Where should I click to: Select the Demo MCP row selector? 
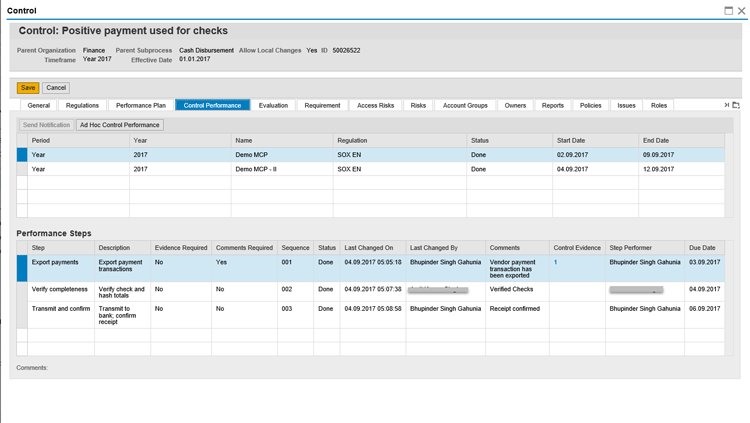(x=22, y=155)
